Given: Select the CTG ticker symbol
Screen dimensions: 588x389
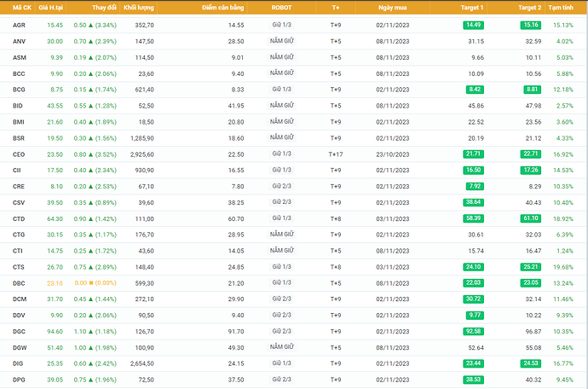Looking at the screenshot, I should point(19,235).
